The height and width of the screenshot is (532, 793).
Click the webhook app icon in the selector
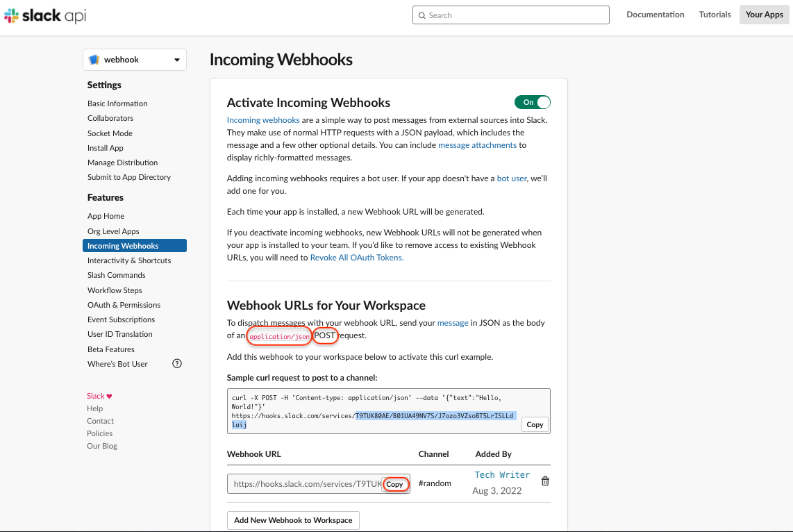(94, 60)
